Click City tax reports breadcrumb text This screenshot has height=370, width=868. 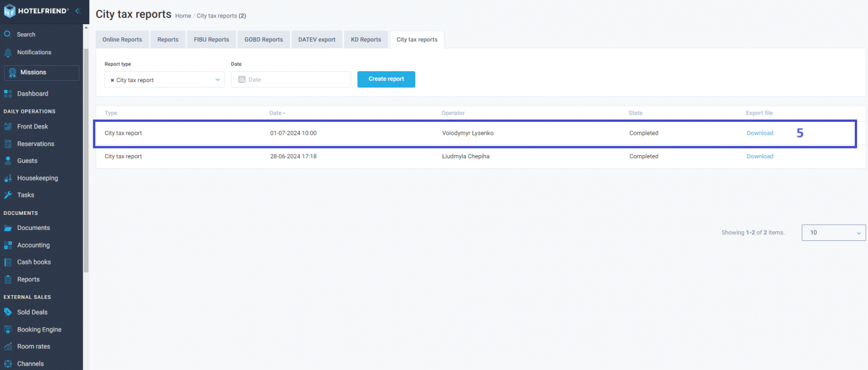point(221,16)
